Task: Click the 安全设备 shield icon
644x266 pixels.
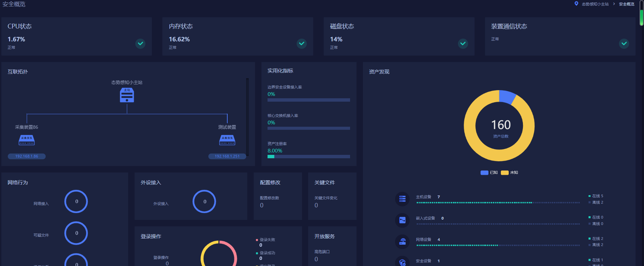Action: click(x=402, y=262)
